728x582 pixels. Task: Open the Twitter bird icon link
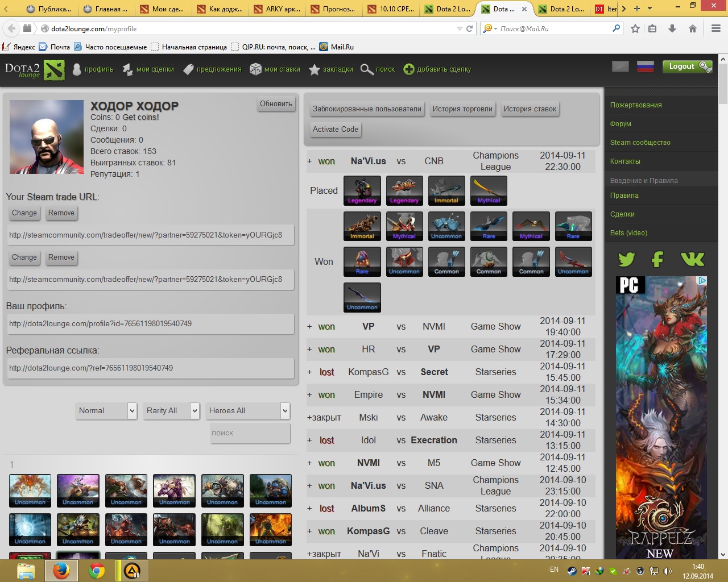point(626,260)
